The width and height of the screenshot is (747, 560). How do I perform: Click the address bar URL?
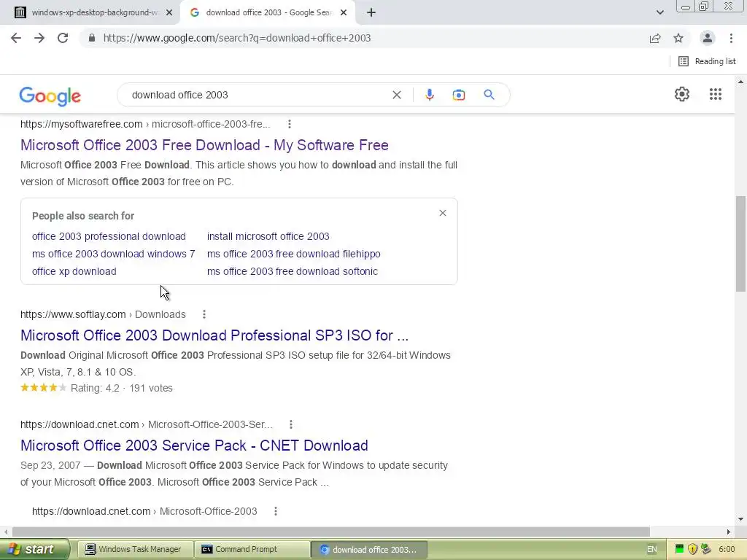[237, 38]
